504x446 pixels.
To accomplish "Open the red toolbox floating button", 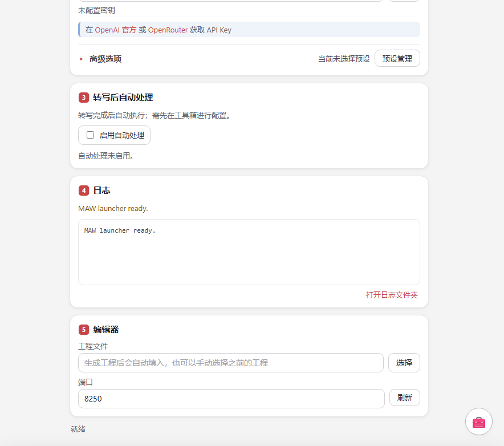I will tap(478, 421).
